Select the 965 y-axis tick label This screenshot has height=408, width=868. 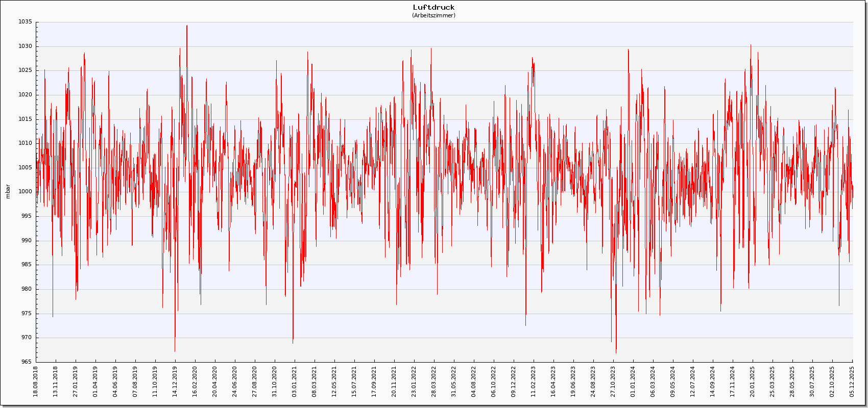(27, 362)
